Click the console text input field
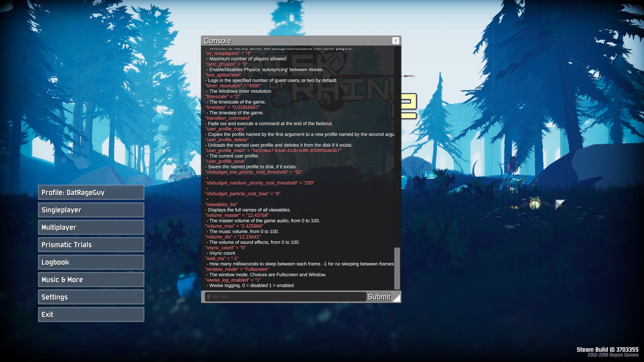The image size is (644, 362). coord(285,297)
